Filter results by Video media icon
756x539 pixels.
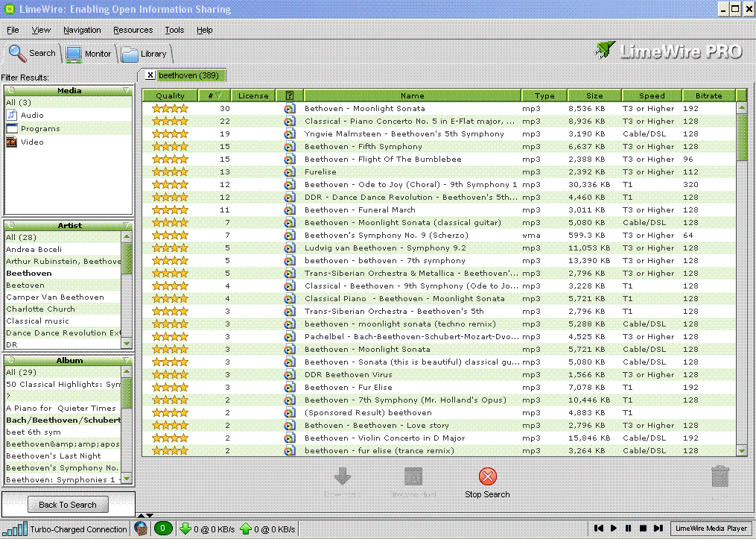[x=12, y=142]
